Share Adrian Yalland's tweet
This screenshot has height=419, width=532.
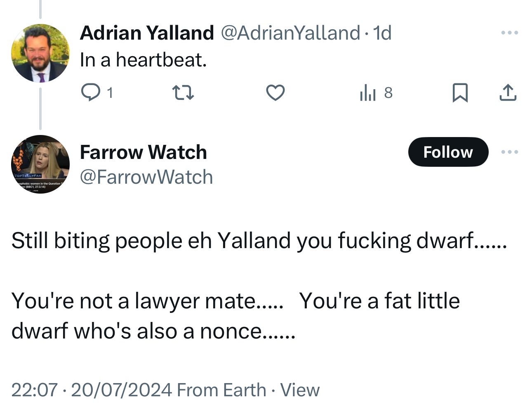[x=508, y=92]
